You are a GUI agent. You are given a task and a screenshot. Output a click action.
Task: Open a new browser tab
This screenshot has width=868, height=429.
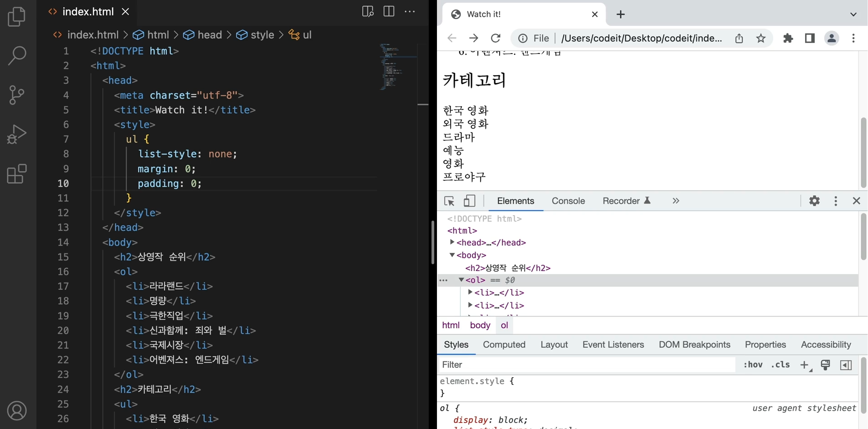621,15
